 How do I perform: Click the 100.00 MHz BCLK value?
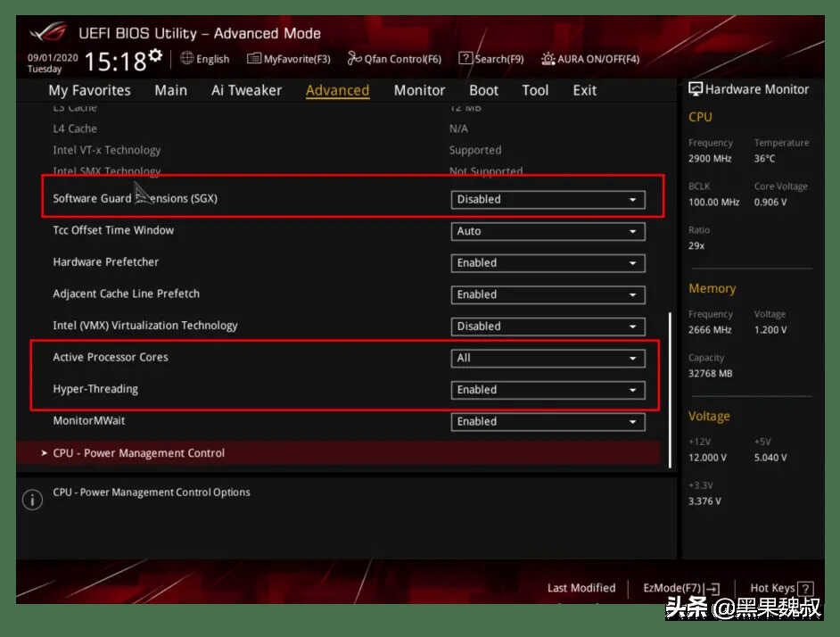(x=713, y=203)
